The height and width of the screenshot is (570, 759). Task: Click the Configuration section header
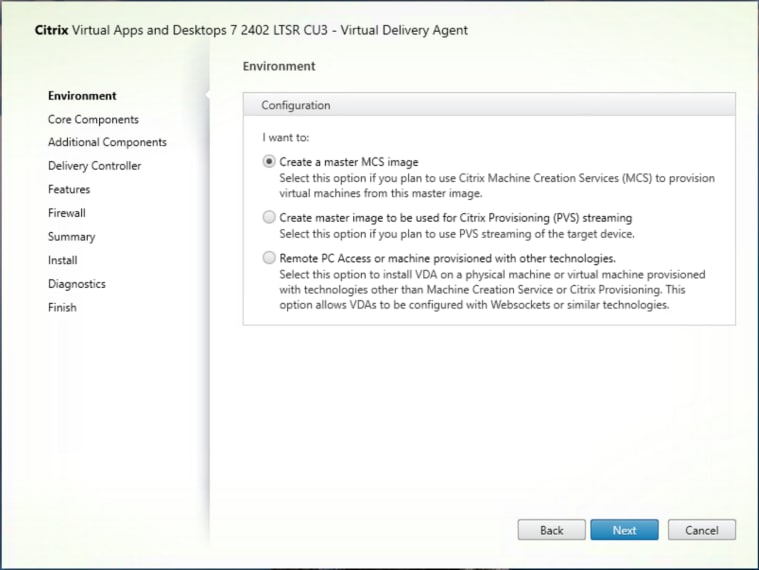(x=489, y=105)
